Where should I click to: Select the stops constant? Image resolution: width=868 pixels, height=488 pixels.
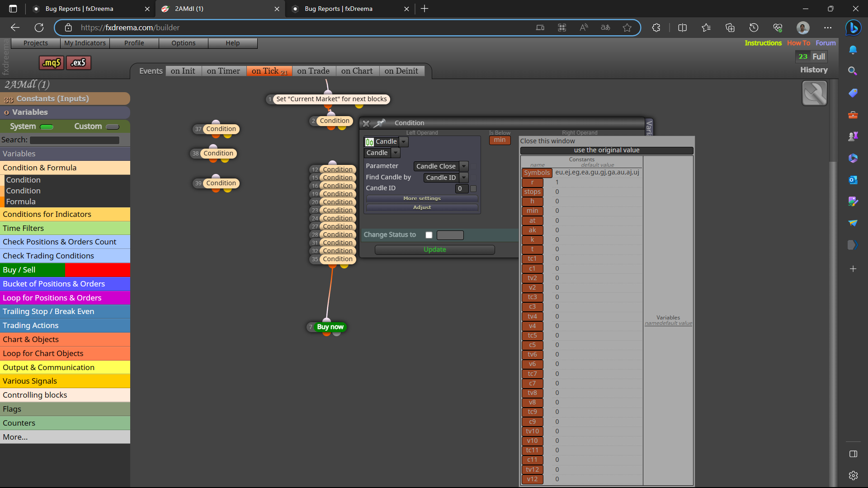(x=532, y=192)
